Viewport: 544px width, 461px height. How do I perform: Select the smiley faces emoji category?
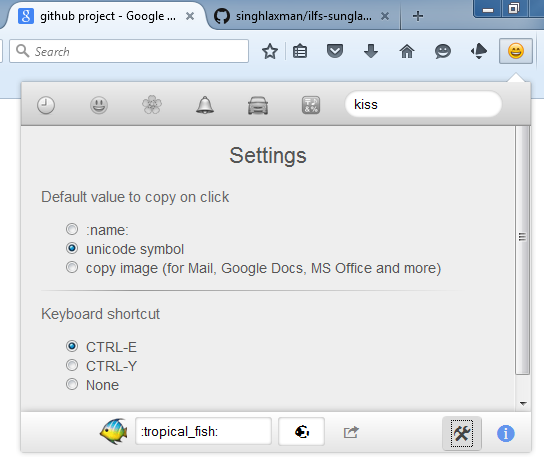click(x=99, y=105)
